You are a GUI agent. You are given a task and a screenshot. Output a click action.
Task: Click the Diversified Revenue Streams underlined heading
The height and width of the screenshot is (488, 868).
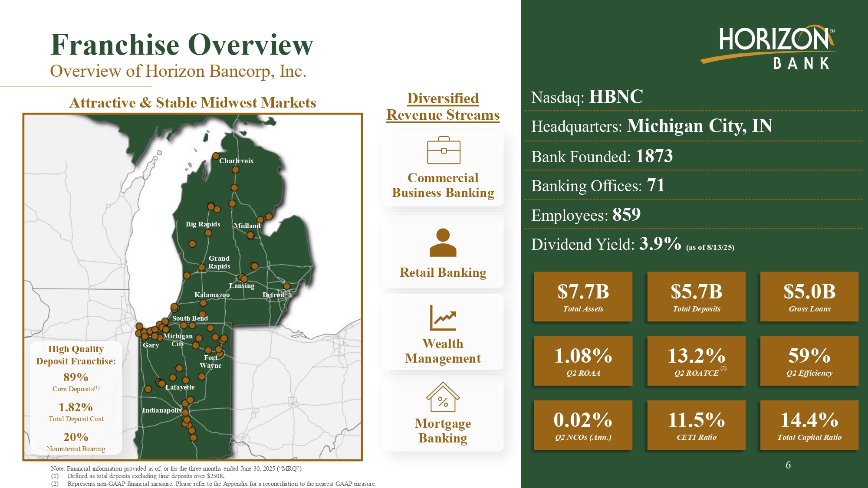click(x=443, y=107)
